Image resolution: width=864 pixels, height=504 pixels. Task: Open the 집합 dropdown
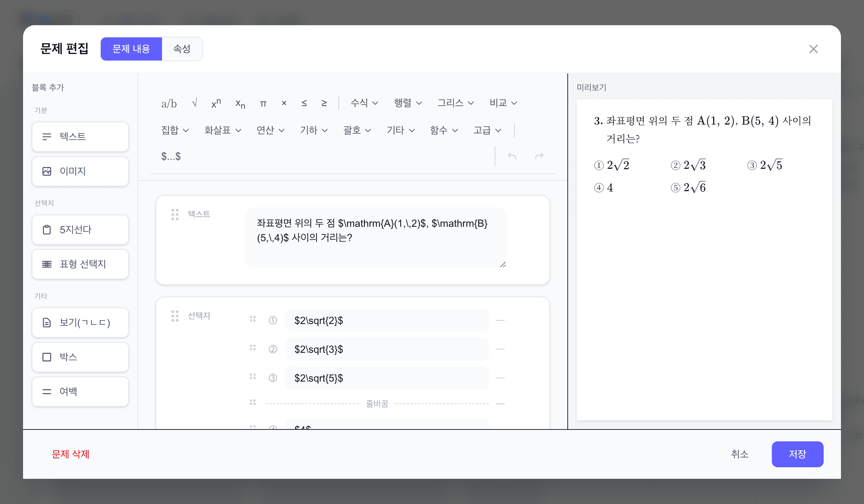175,130
